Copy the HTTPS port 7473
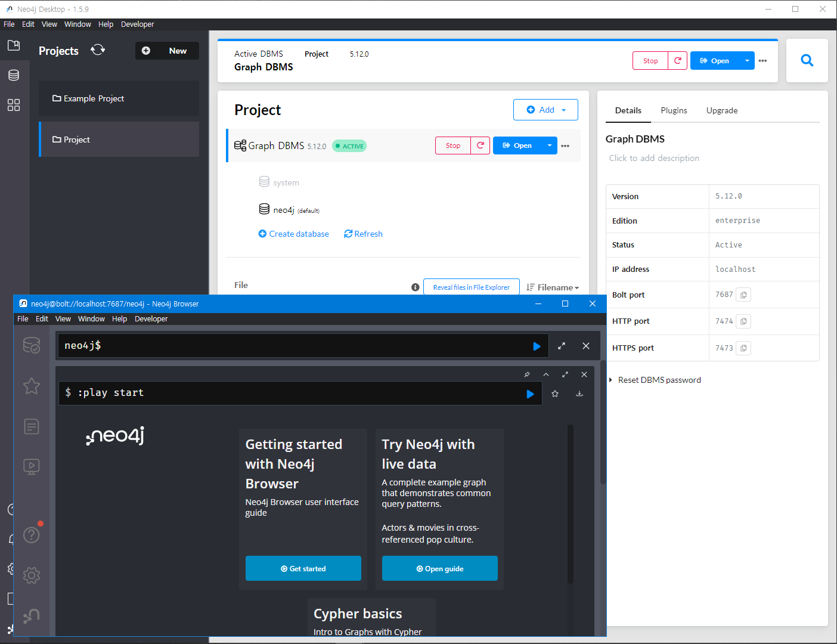Image resolution: width=837 pixels, height=644 pixels. [x=743, y=348]
